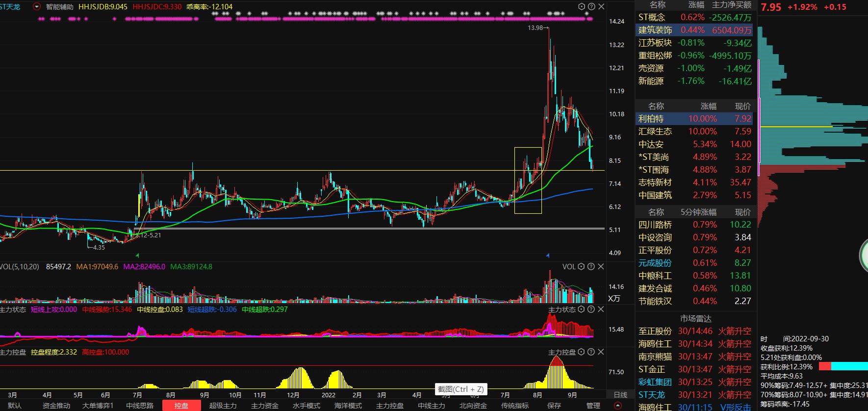This screenshot has height=411, width=868.
Task: Close the 主力控盘 indicator panel
Action: point(601,352)
